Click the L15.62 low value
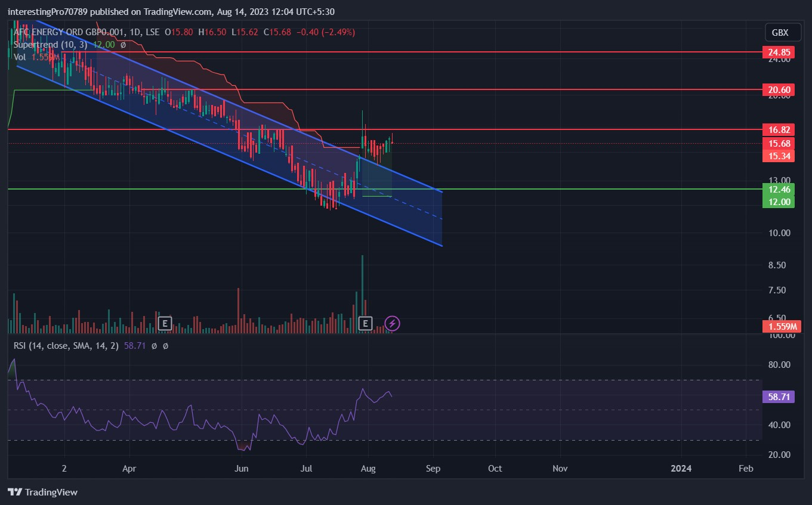The height and width of the screenshot is (505, 812). [x=245, y=32]
